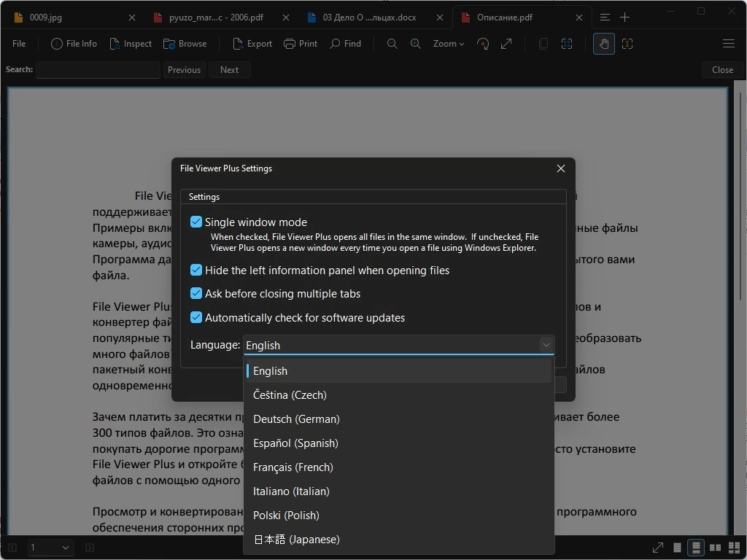Click the vertical document scrollbar
The width and height of the screenshot is (747, 560).
click(740, 195)
